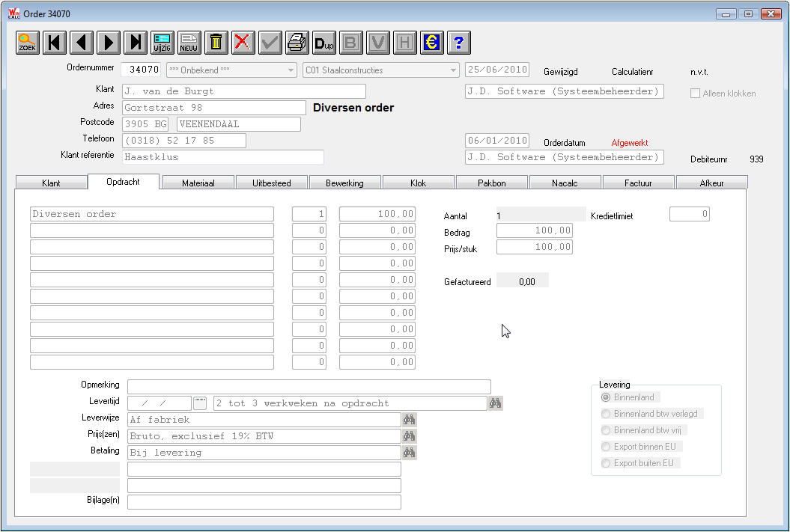Click the city field VEENENDAAL

point(239,123)
